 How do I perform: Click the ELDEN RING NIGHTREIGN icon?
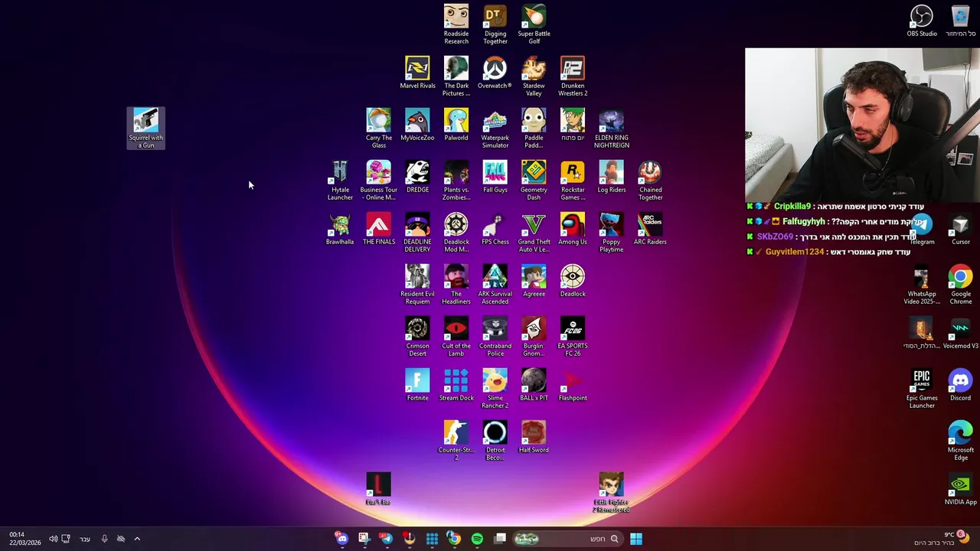[612, 129]
